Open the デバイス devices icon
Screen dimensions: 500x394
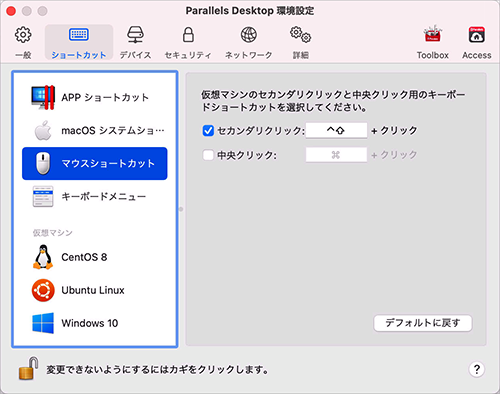pos(135,35)
